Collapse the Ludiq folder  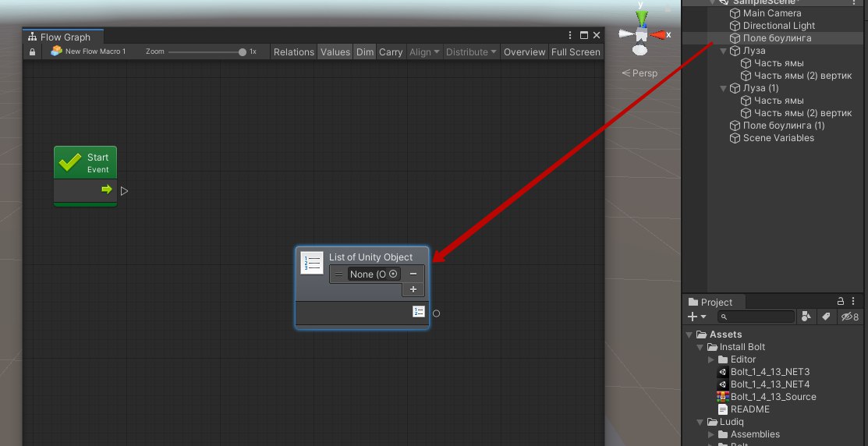700,422
